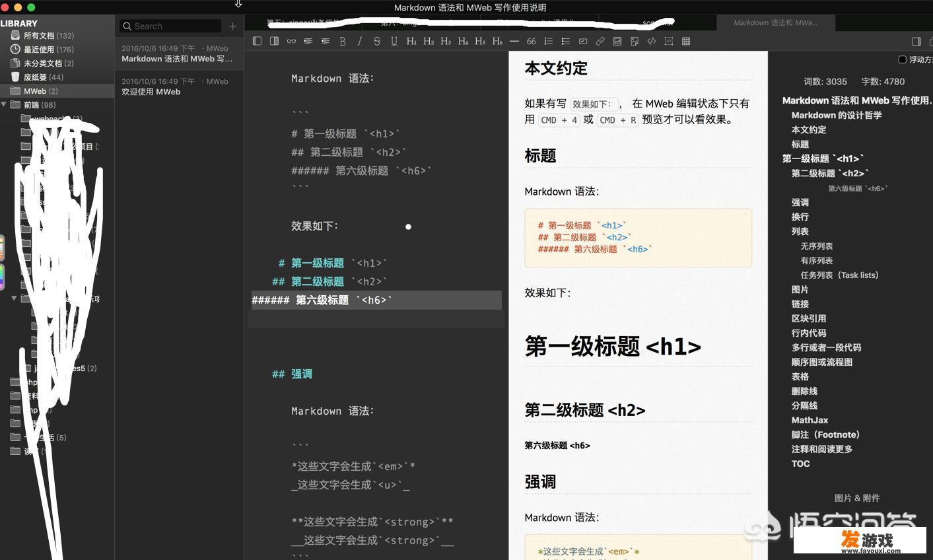Go to 顺序图或流程图 outline entry

[x=821, y=362]
